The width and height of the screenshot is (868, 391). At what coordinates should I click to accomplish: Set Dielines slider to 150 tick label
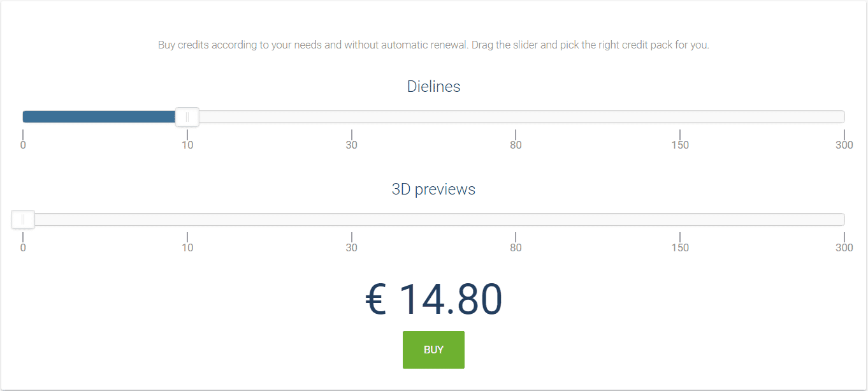(x=680, y=145)
